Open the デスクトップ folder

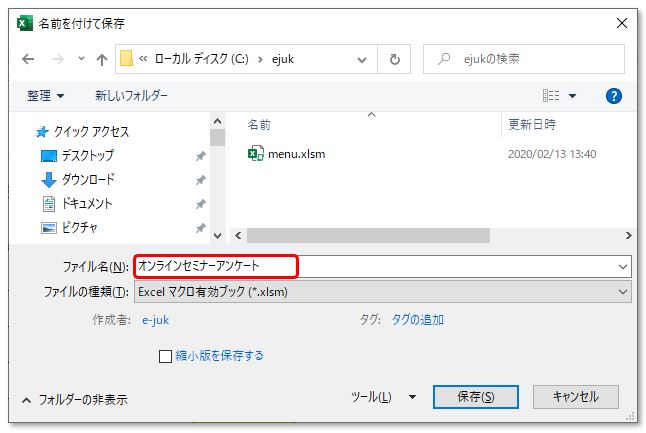click(x=87, y=155)
